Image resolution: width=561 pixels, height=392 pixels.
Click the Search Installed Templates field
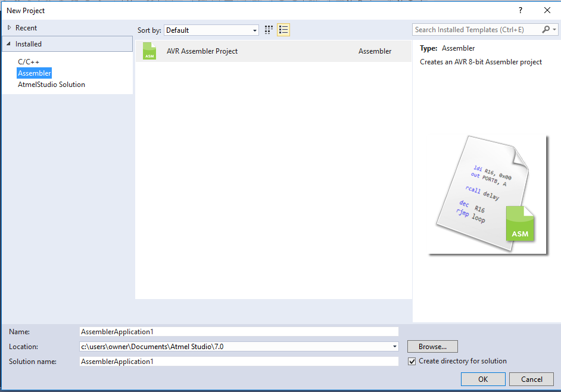476,30
